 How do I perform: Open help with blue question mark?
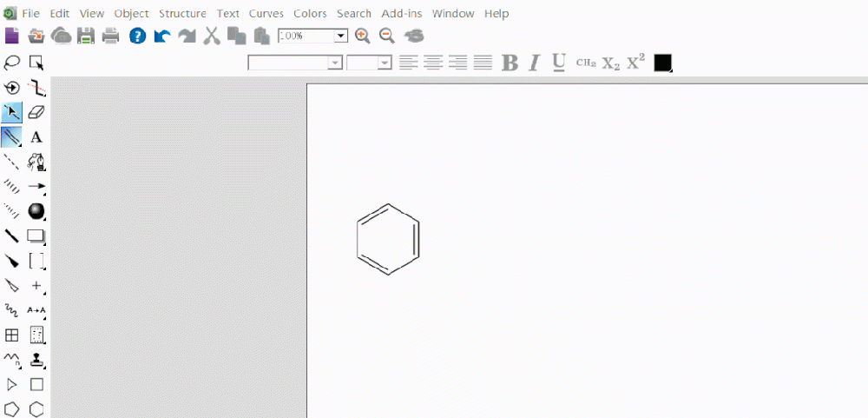[x=137, y=36]
